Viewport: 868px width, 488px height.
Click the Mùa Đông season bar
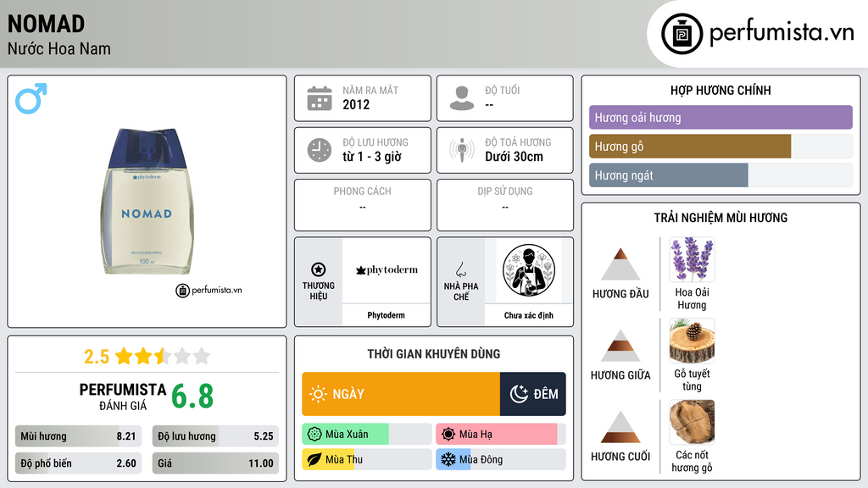500,459
